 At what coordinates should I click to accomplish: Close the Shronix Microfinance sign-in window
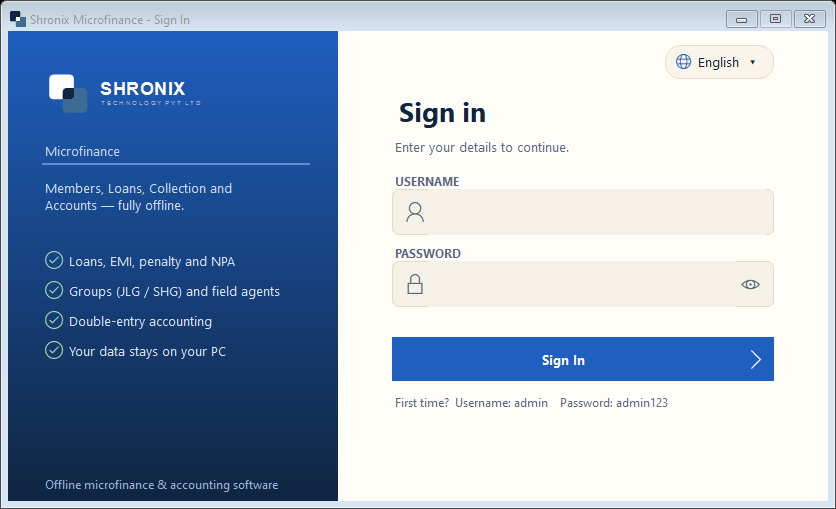[x=810, y=19]
